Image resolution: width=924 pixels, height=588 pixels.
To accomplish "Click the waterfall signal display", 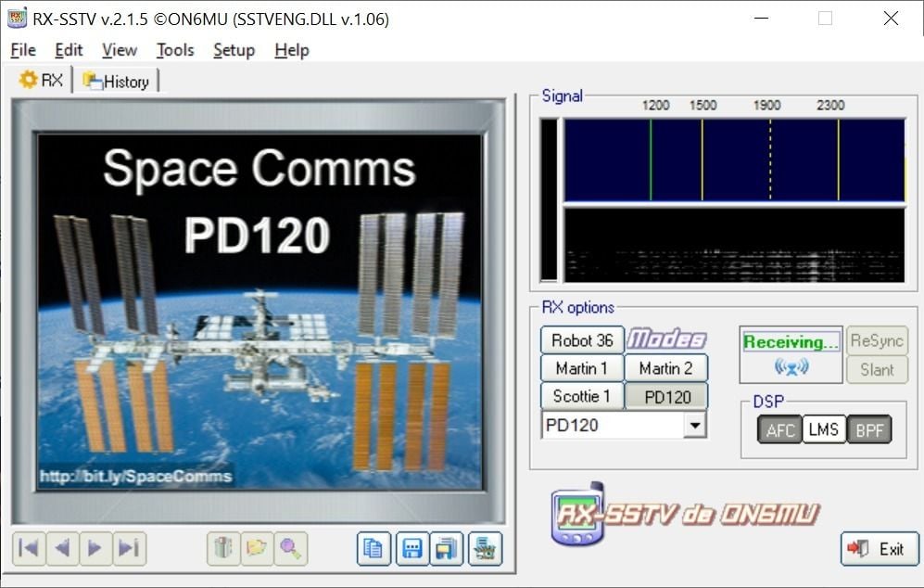I will [734, 245].
